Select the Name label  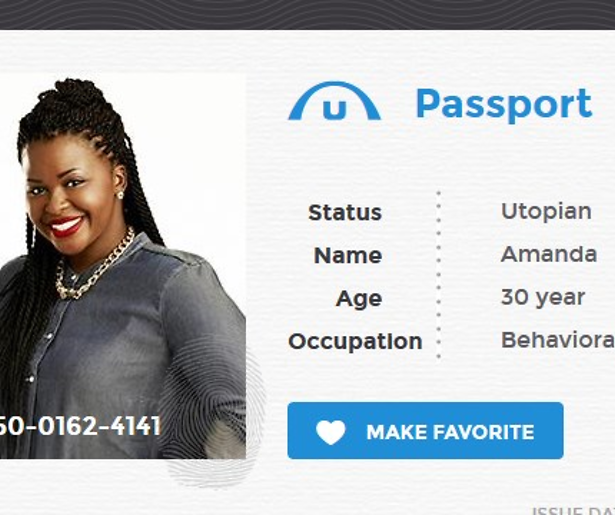coord(348,255)
